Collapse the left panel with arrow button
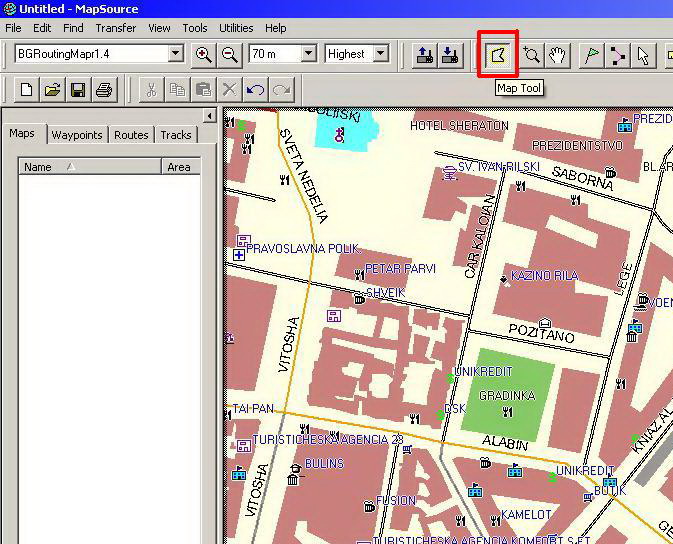 click(x=209, y=116)
